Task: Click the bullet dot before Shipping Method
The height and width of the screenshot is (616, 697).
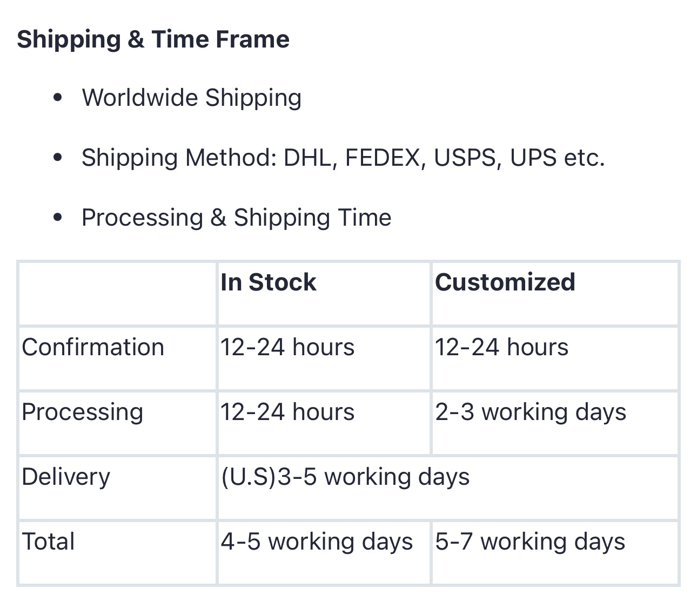Action: click(58, 158)
